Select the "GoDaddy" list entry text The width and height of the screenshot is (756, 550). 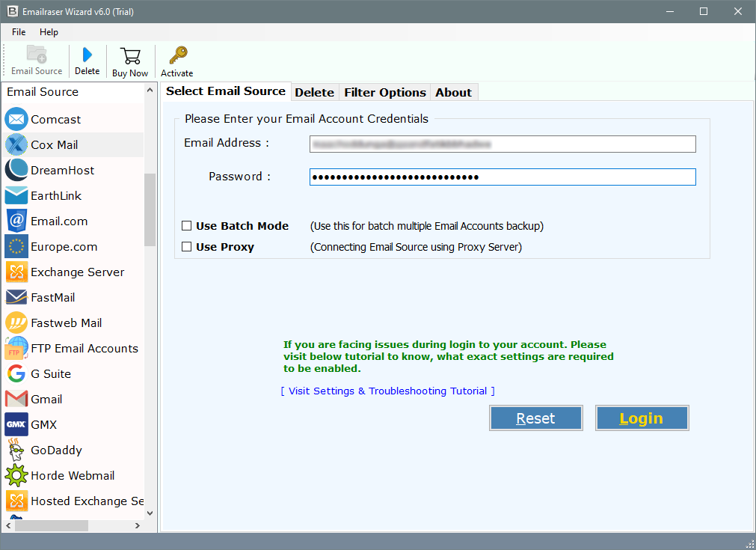coord(56,450)
